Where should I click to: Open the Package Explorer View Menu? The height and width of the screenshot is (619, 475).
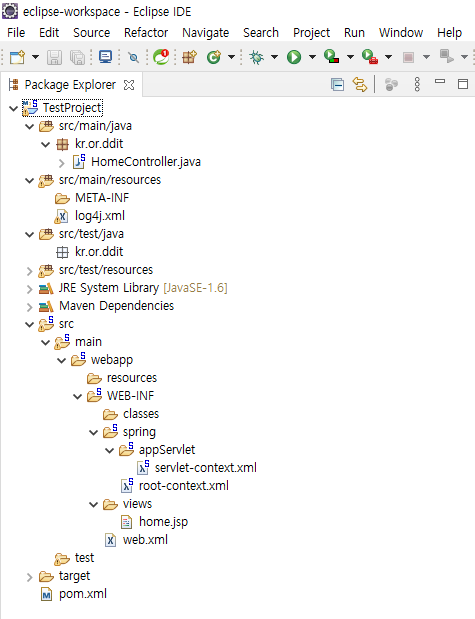point(417,84)
